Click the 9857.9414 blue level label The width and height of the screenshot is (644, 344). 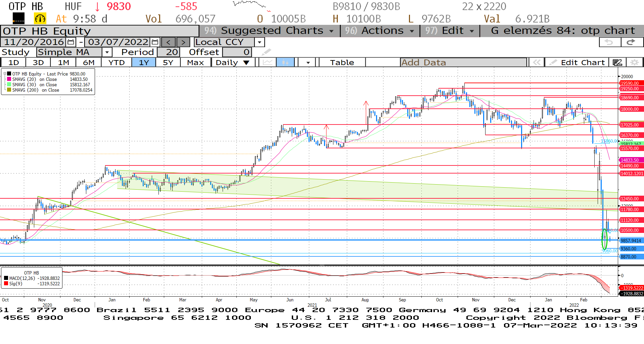[x=631, y=241]
